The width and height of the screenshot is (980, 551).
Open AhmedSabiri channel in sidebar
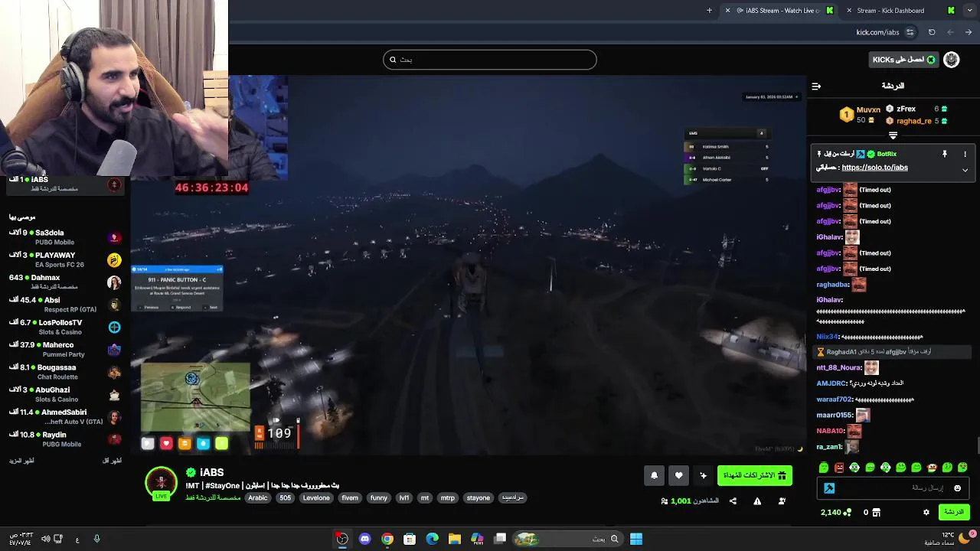[x=65, y=416]
